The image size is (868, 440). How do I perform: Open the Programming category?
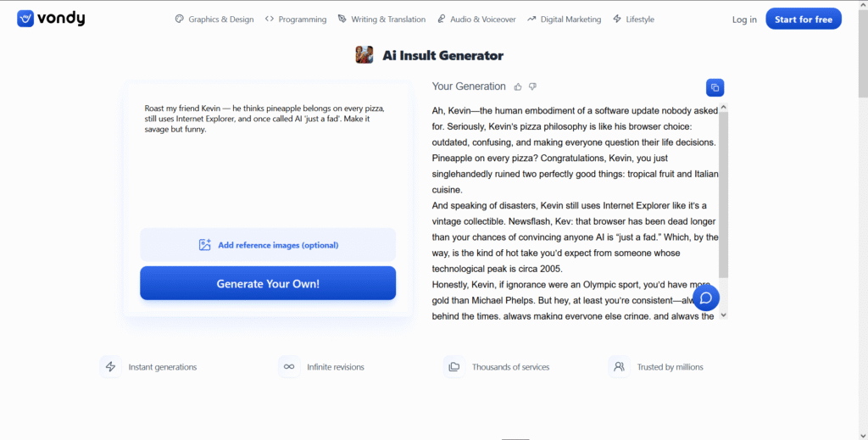point(296,19)
